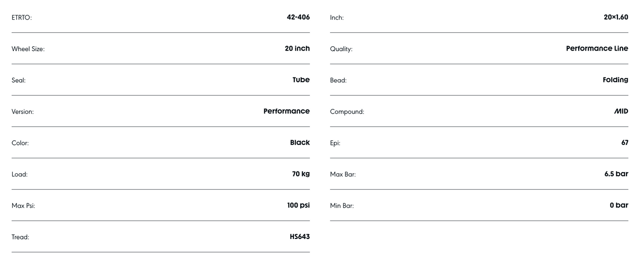Click the ETRTO value 42-406
The width and height of the screenshot is (644, 264).
[x=298, y=17]
